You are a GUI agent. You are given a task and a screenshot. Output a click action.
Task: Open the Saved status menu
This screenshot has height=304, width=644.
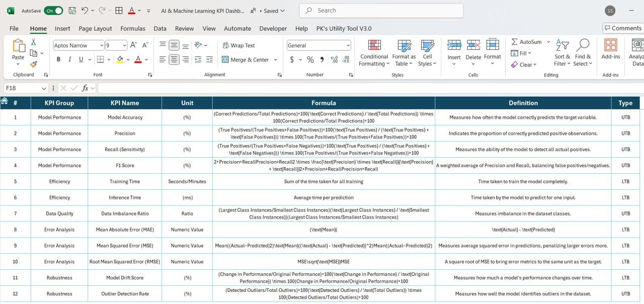point(275,11)
